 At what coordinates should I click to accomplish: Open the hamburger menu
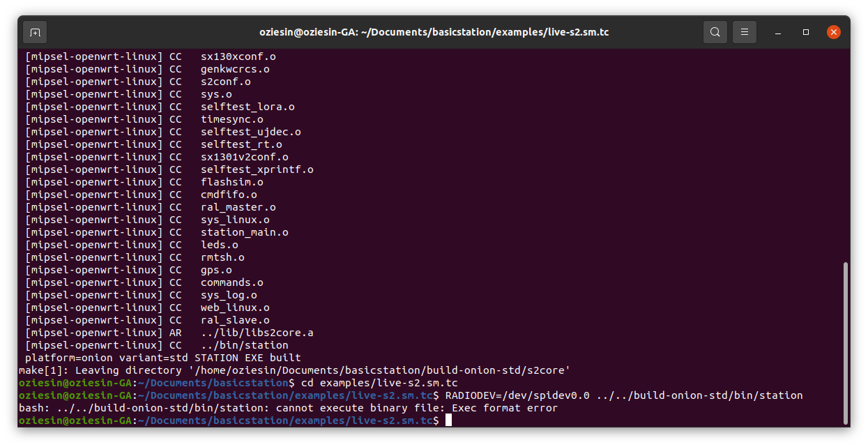[x=743, y=31]
